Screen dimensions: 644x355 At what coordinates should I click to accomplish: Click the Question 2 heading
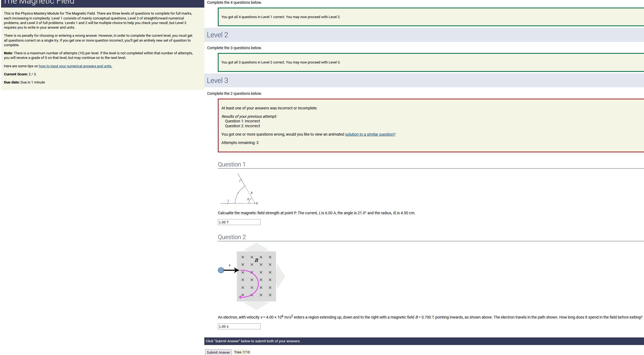[x=232, y=237]
